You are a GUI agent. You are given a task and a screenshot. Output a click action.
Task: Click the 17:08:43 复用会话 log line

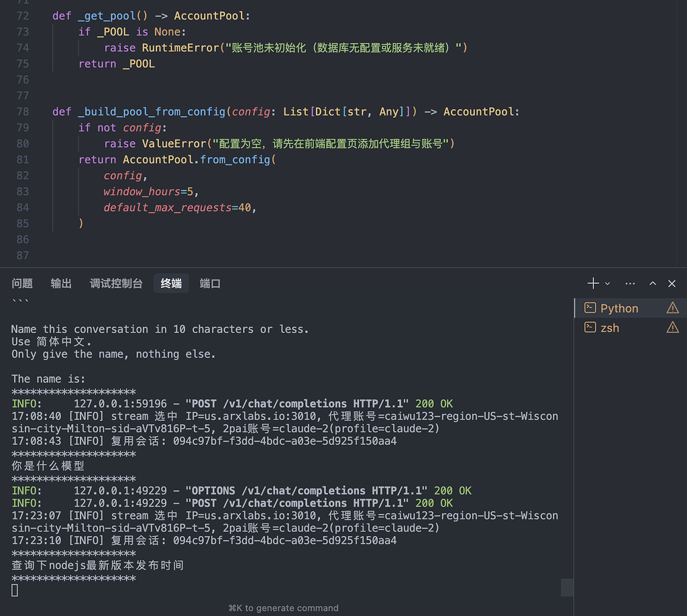pyautogui.click(x=204, y=441)
